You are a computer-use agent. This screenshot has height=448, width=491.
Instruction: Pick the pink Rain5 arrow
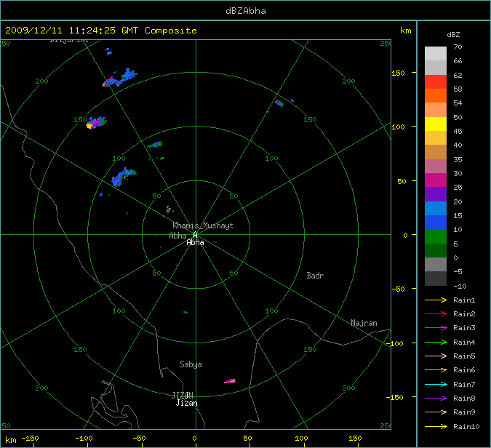[x=436, y=356]
